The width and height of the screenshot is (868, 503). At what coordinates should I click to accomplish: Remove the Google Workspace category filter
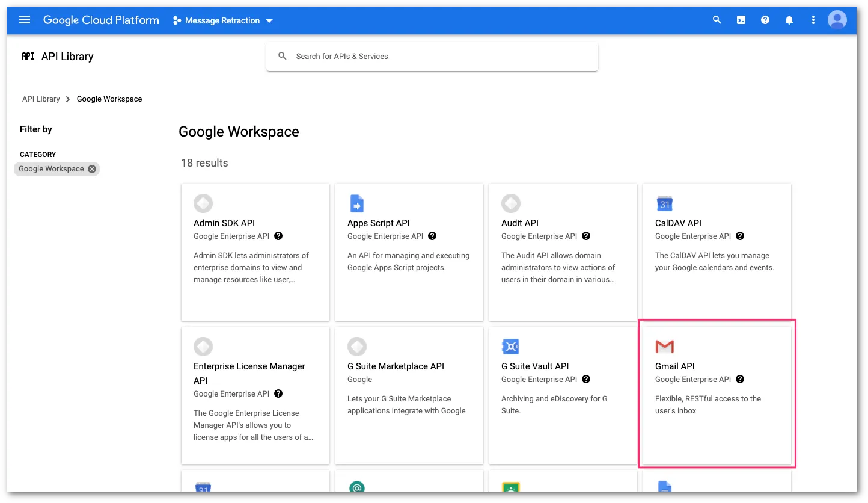(x=91, y=168)
